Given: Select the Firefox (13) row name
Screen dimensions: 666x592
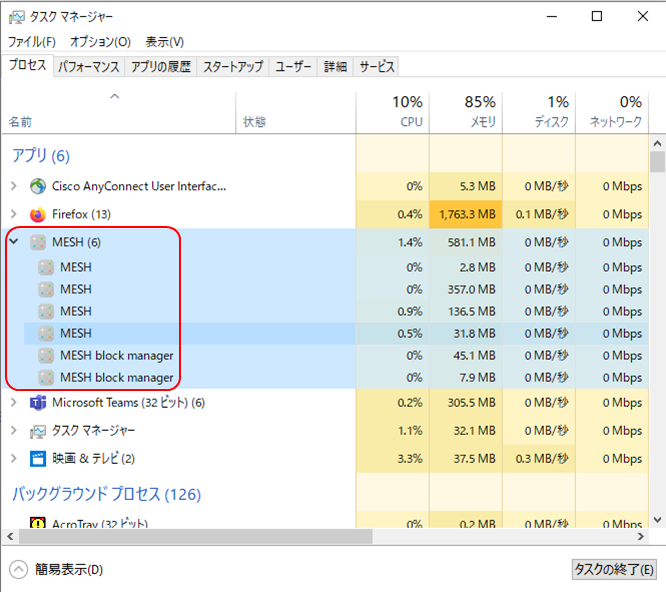Looking at the screenshot, I should [x=81, y=214].
